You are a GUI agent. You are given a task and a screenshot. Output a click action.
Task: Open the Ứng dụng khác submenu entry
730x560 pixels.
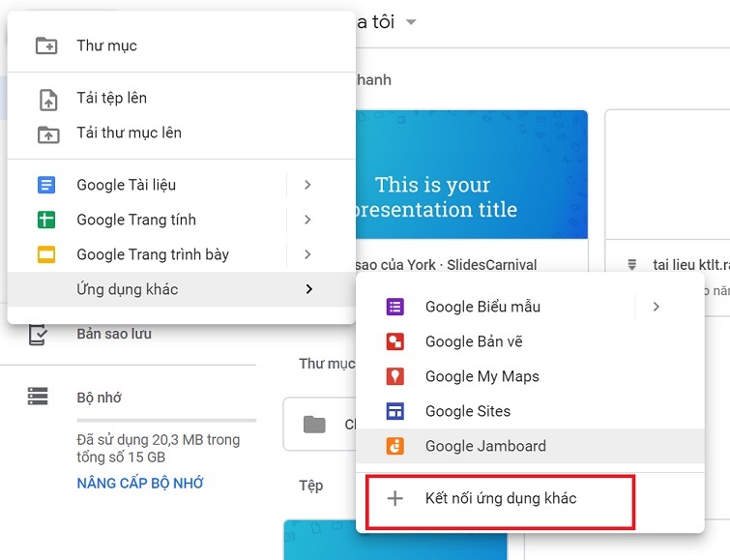(182, 289)
